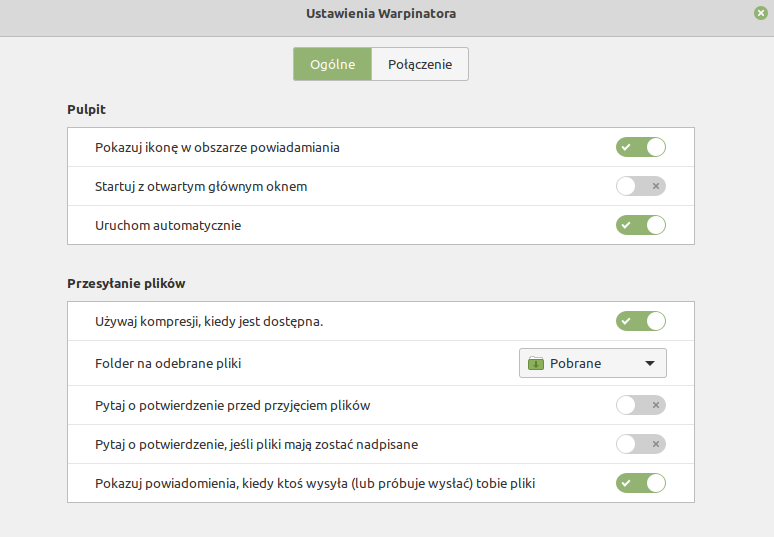
Task: Disable compression toggle under file transfers
Action: [x=641, y=321]
